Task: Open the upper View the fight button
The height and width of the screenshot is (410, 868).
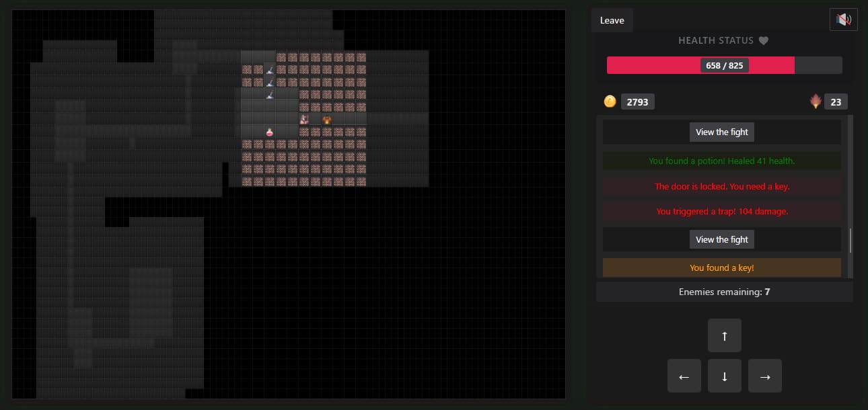Action: [722, 132]
